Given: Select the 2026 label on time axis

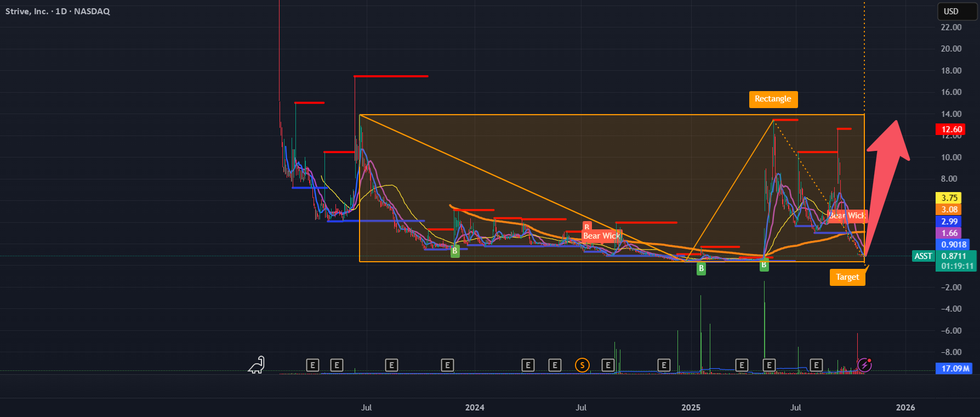Looking at the screenshot, I should click(x=905, y=408).
